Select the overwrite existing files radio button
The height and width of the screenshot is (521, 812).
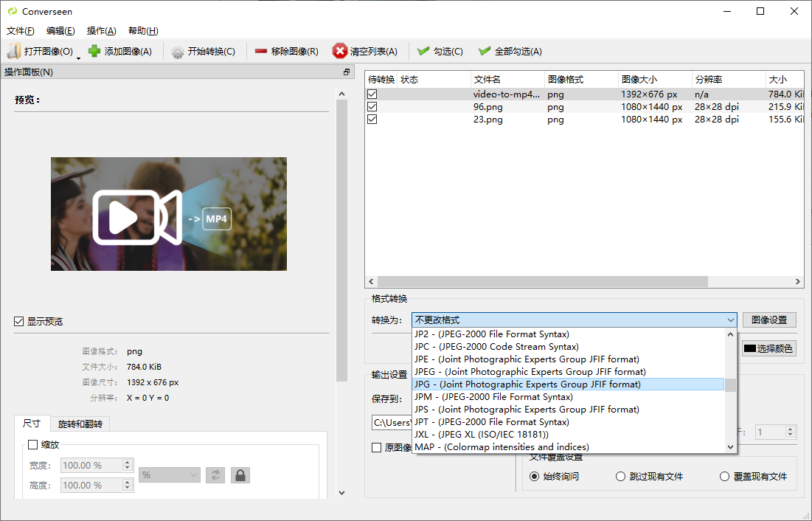click(725, 477)
